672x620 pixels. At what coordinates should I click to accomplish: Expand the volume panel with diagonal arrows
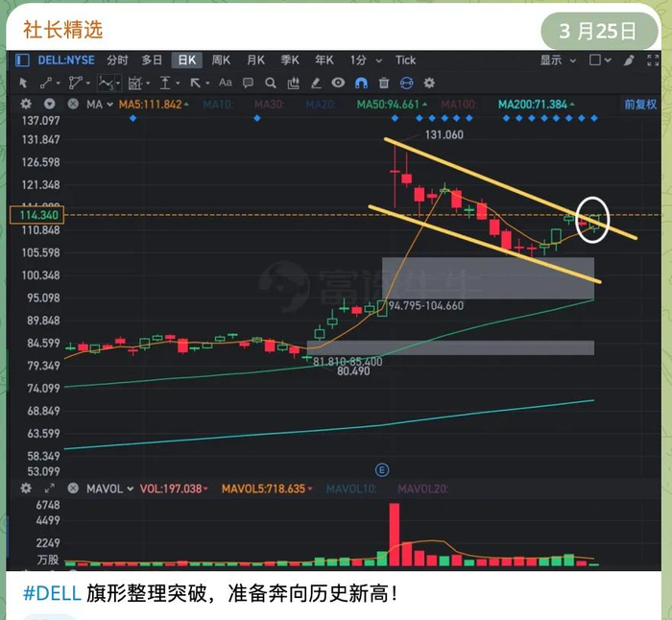click(50, 488)
